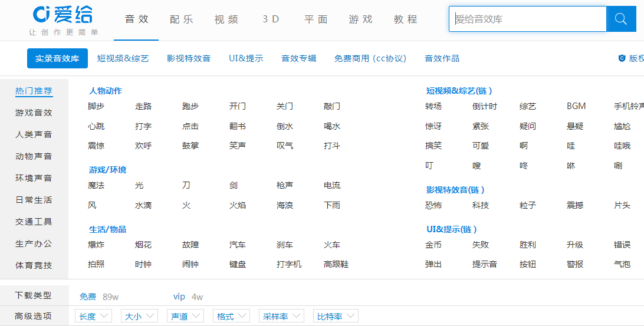This screenshot has height=326, width=644.
Task: Click the 脚步 sound effect link
Action: pyautogui.click(x=96, y=106)
